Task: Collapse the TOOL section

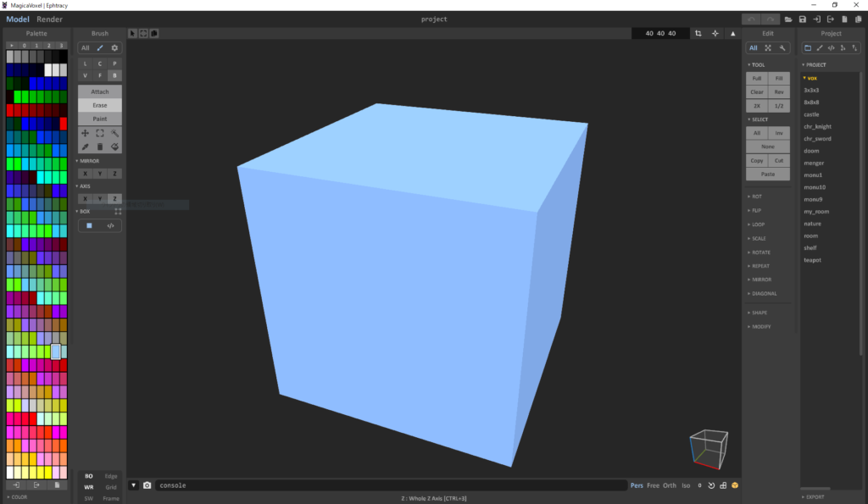Action: coord(756,64)
